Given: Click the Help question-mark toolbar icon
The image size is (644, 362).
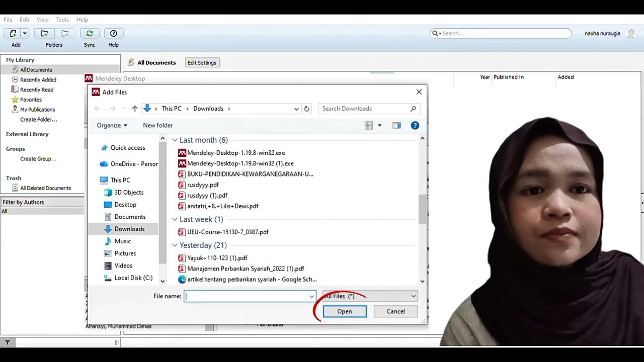Looking at the screenshot, I should pos(114,33).
